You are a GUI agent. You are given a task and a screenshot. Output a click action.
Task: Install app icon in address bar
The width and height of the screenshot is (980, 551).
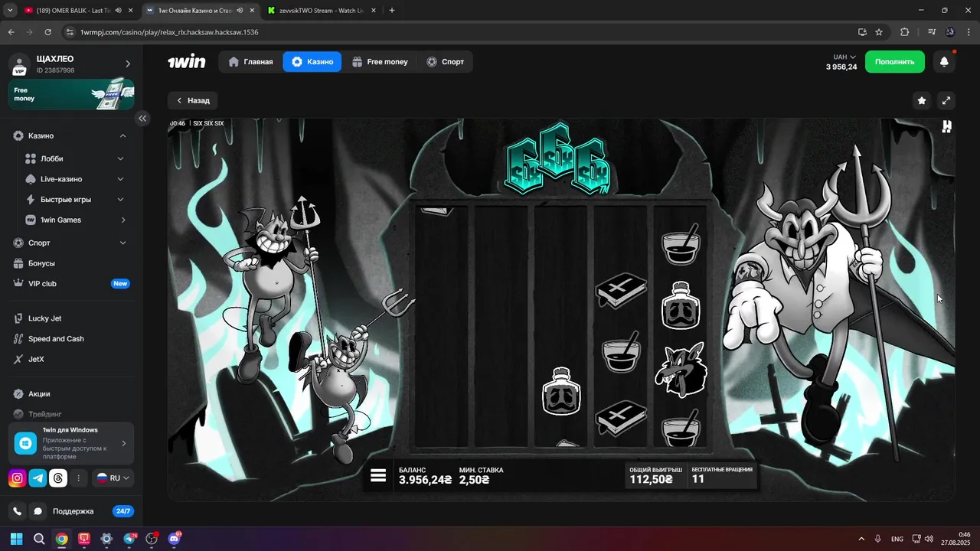click(862, 32)
